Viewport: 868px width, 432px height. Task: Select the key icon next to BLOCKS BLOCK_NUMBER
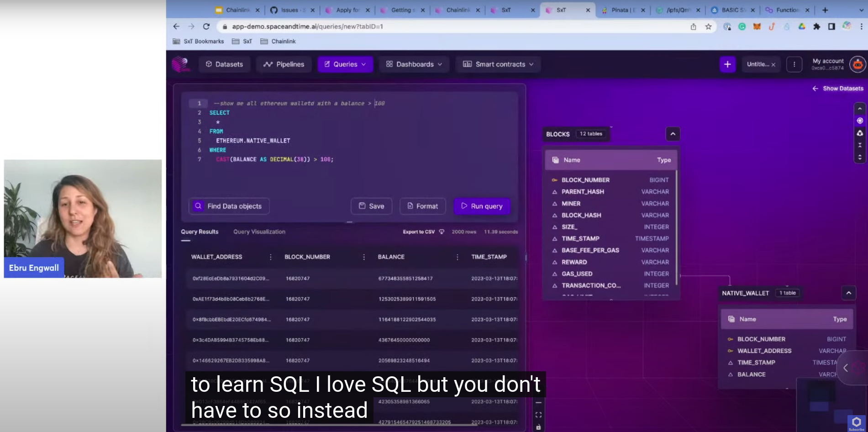[x=554, y=180]
